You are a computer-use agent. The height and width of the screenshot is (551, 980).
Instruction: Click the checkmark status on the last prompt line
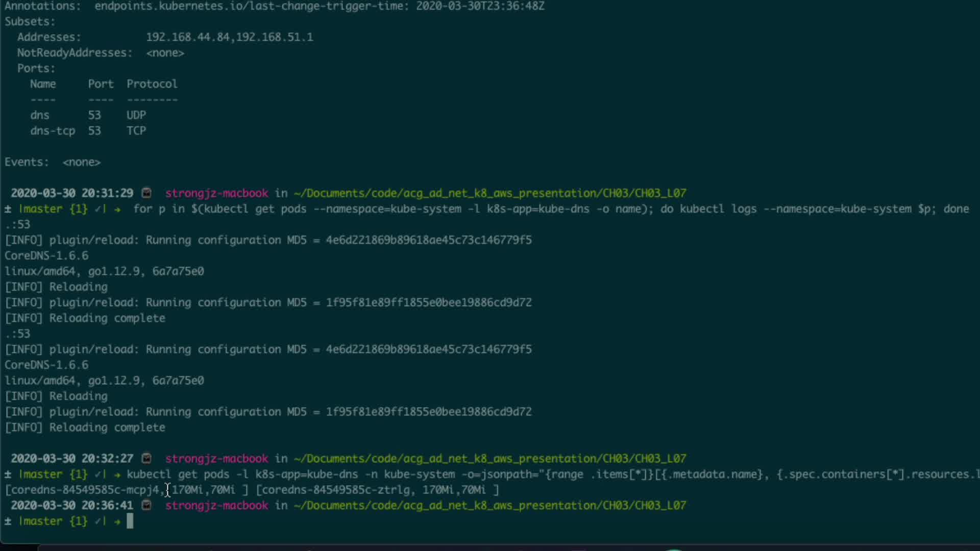pyautogui.click(x=99, y=521)
